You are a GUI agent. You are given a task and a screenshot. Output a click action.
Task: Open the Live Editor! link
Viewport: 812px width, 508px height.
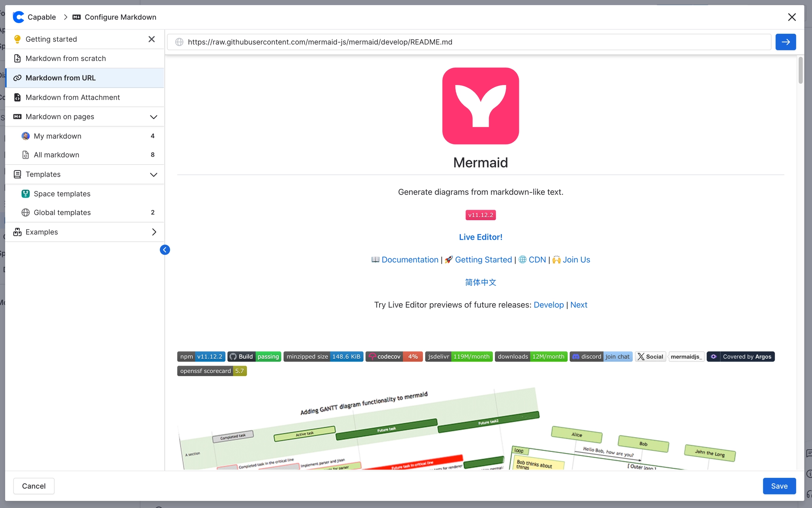pos(480,237)
